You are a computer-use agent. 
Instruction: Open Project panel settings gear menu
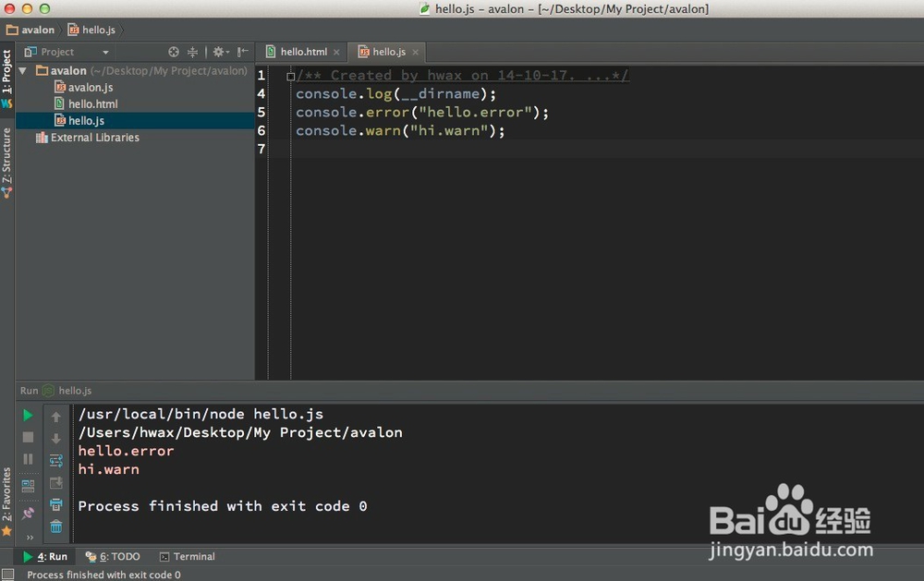click(221, 52)
